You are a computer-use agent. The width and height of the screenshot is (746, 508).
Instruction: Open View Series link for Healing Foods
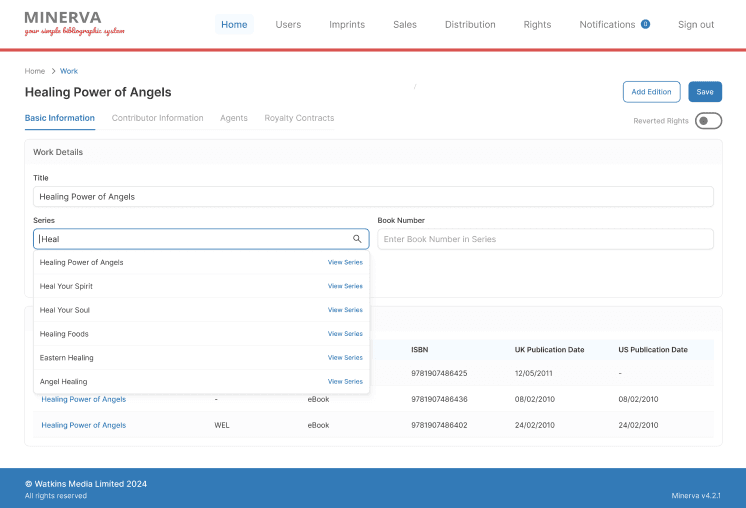(345, 334)
